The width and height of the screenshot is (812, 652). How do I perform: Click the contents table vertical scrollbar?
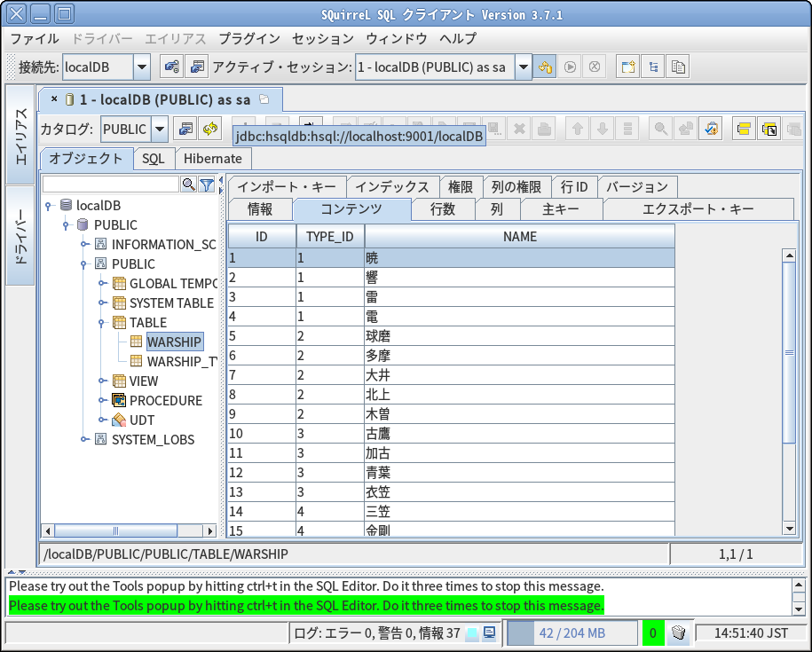(x=789, y=392)
